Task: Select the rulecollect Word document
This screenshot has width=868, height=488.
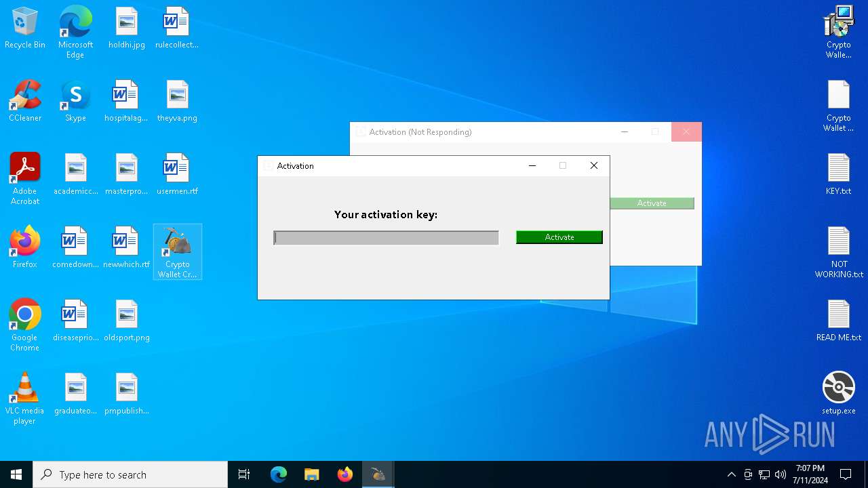Action: 177,28
